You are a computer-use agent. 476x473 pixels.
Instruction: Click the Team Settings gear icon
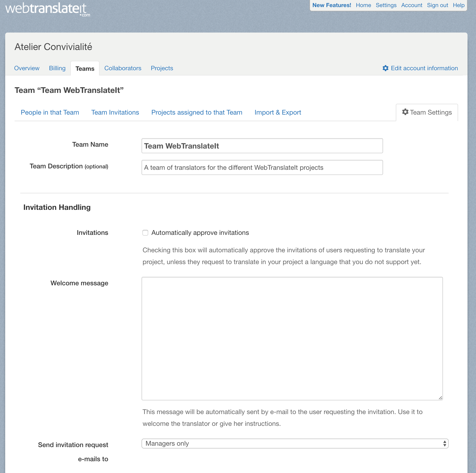click(x=405, y=112)
